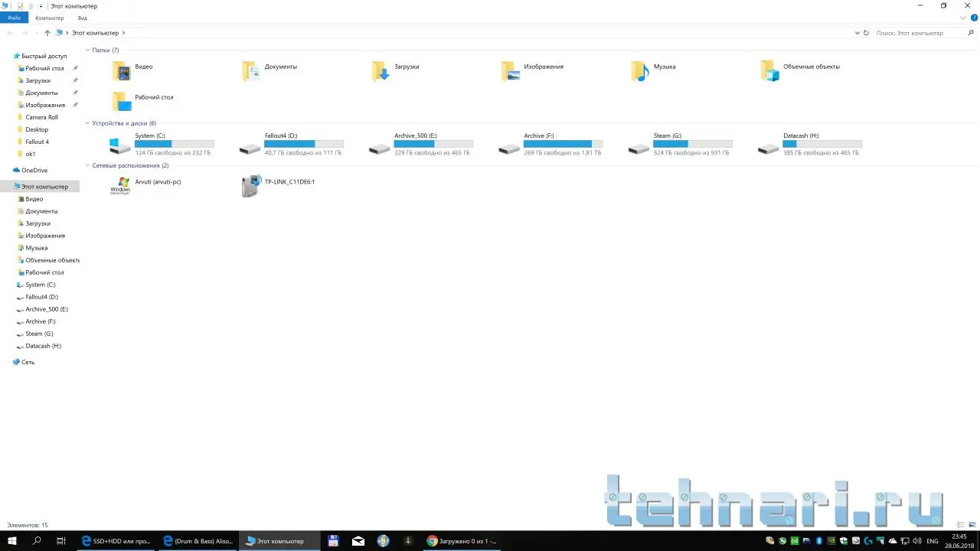Collapse the Сетевые расположения (2) group
Image resolution: width=980 pixels, height=551 pixels.
[x=87, y=165]
